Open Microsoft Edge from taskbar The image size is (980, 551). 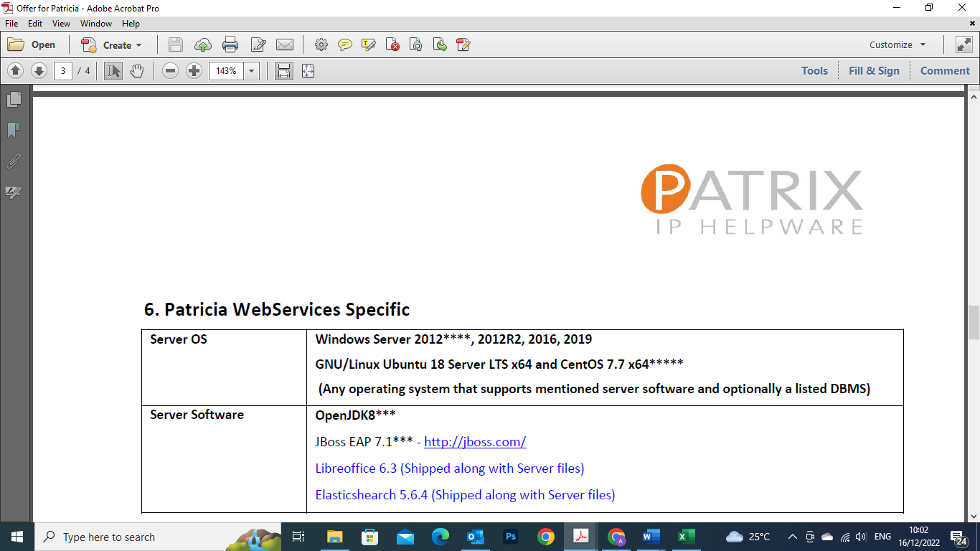(x=440, y=537)
